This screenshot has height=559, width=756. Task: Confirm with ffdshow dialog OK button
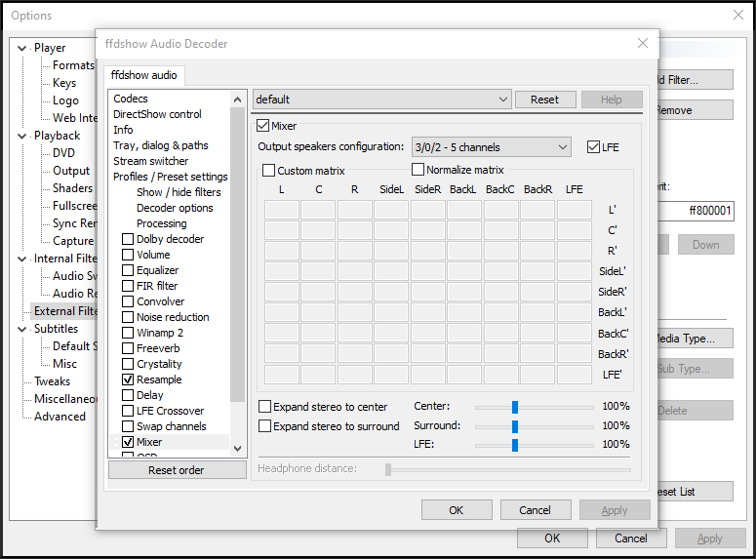pos(457,510)
